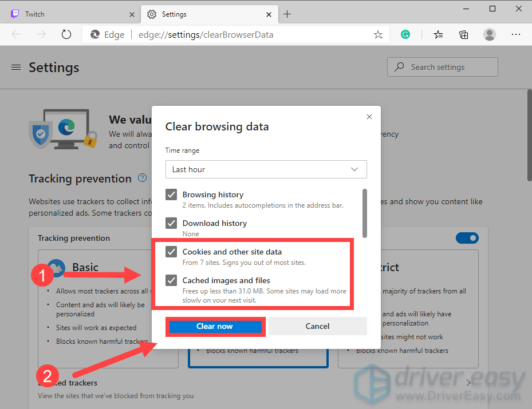The height and width of the screenshot is (409, 532).
Task: Click the Search settings field
Action: click(x=443, y=67)
